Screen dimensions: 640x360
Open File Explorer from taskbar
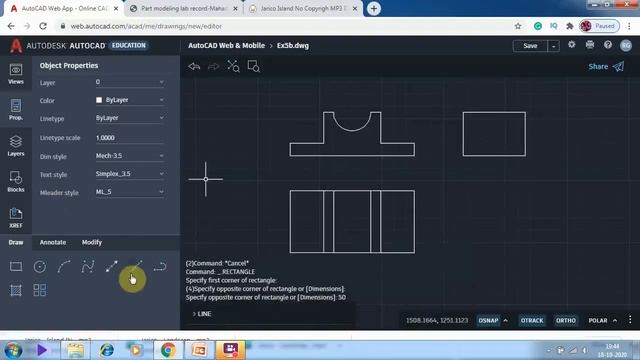76,350
